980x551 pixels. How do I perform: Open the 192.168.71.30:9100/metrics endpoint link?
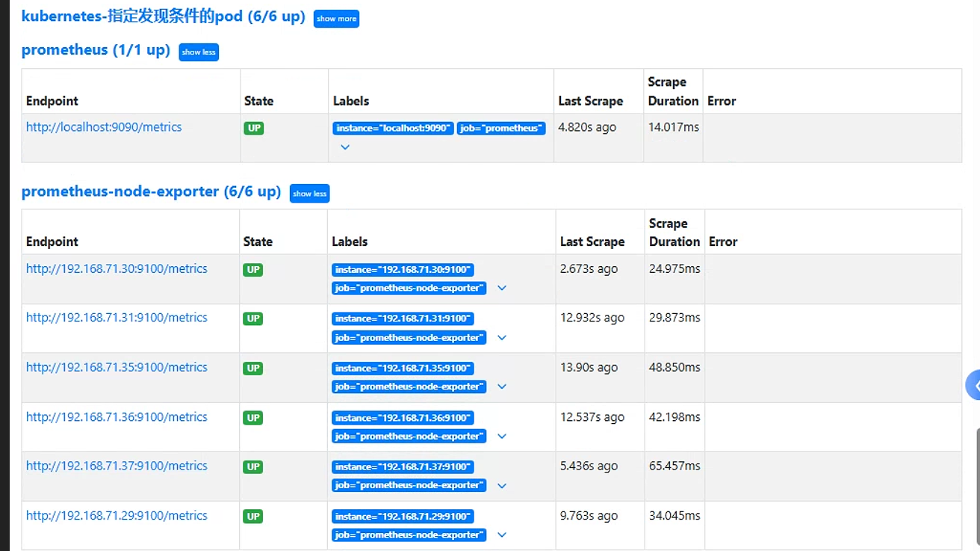point(117,268)
